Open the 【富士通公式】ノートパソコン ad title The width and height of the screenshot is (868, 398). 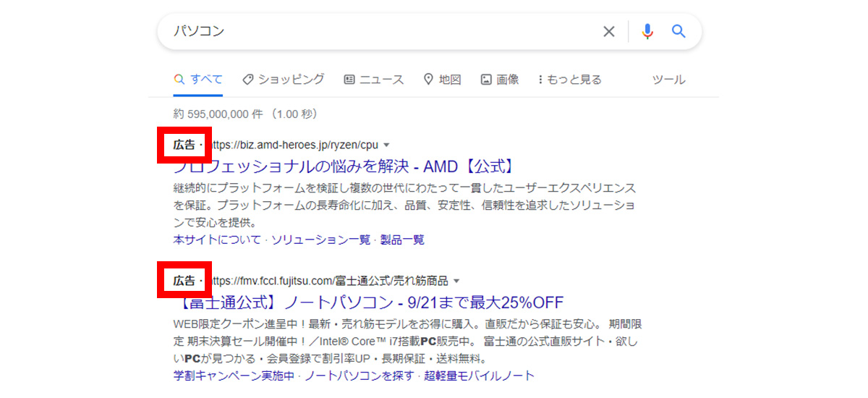(368, 302)
